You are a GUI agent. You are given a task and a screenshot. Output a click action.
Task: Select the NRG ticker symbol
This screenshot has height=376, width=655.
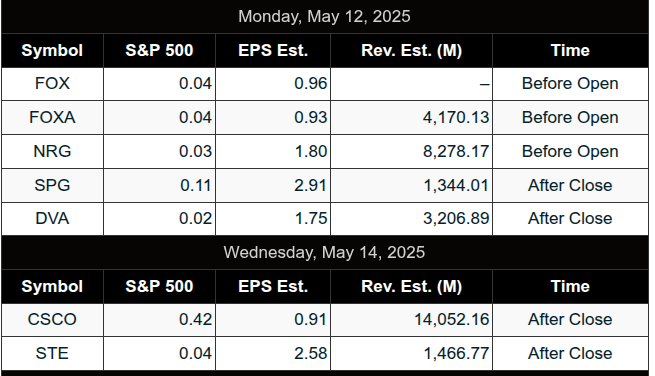(52, 151)
